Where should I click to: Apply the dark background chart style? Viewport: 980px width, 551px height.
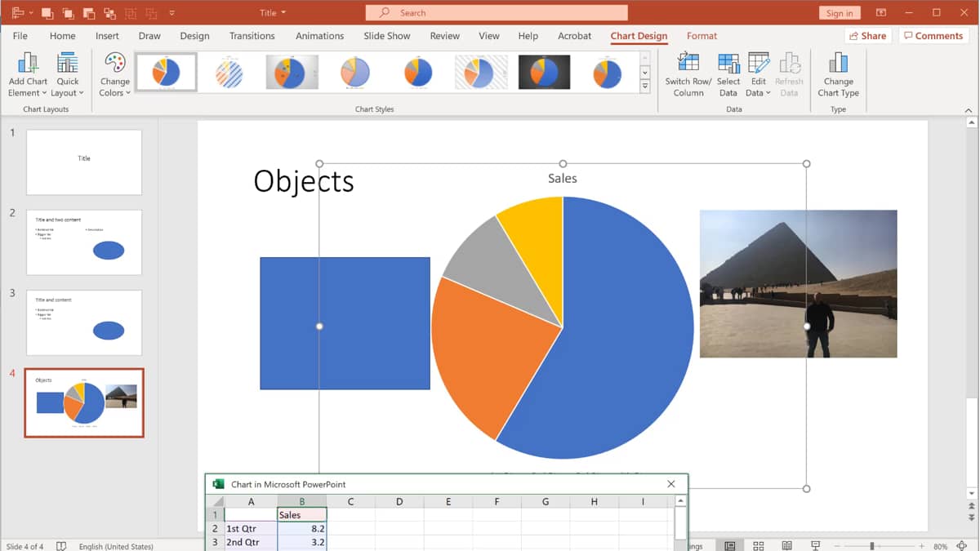point(544,73)
